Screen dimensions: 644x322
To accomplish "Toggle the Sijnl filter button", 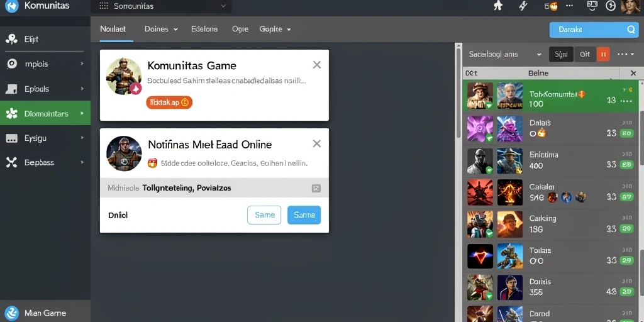I will (561, 54).
